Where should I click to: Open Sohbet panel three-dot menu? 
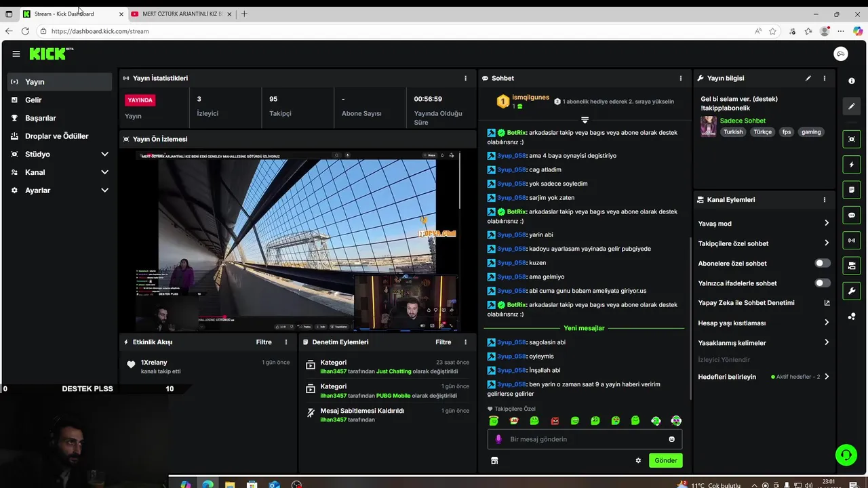point(681,78)
